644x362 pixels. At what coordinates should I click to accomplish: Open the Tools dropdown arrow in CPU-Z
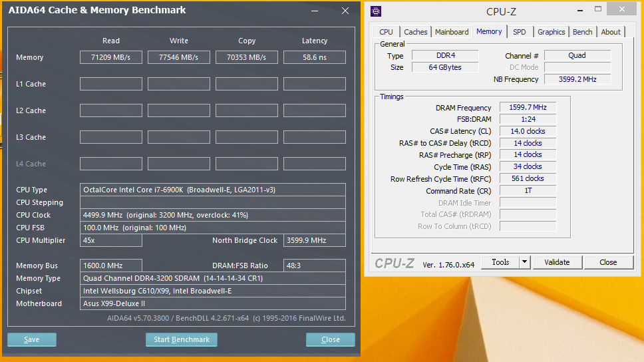coord(524,262)
